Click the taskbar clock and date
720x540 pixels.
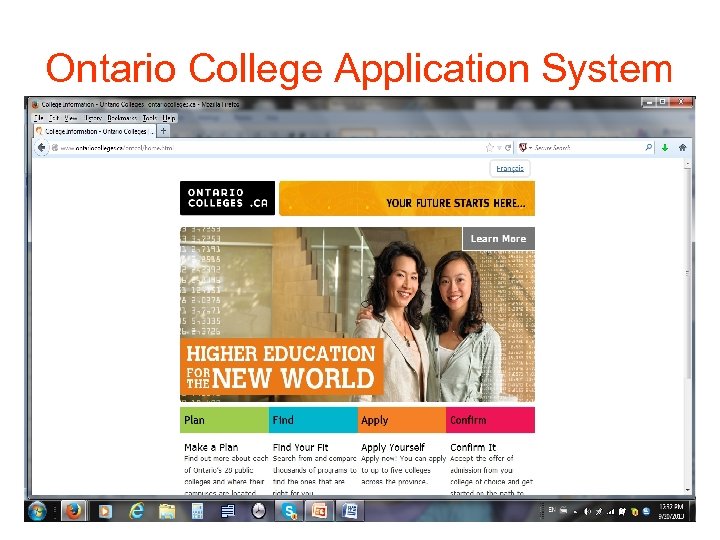(671, 511)
